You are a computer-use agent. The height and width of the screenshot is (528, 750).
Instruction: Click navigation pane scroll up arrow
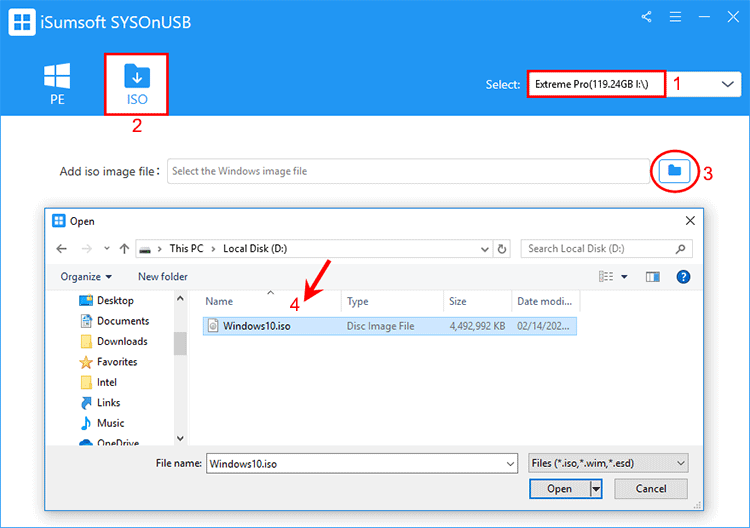coord(180,298)
